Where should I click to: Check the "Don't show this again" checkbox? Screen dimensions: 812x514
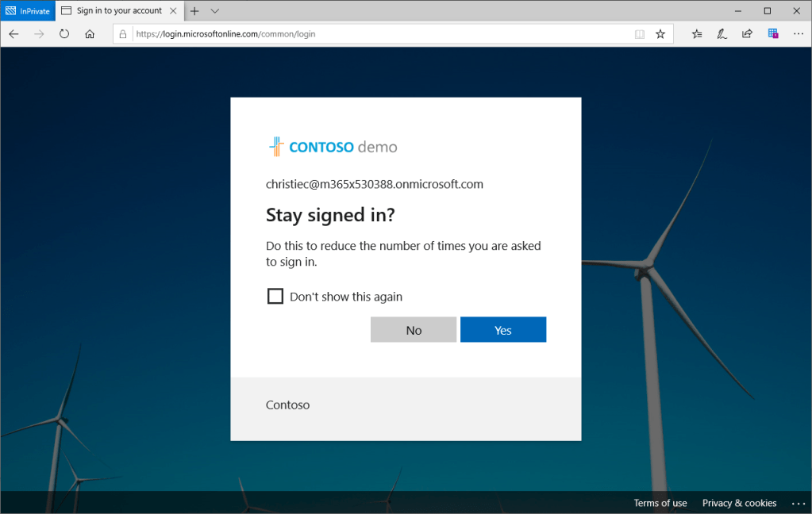(x=275, y=297)
